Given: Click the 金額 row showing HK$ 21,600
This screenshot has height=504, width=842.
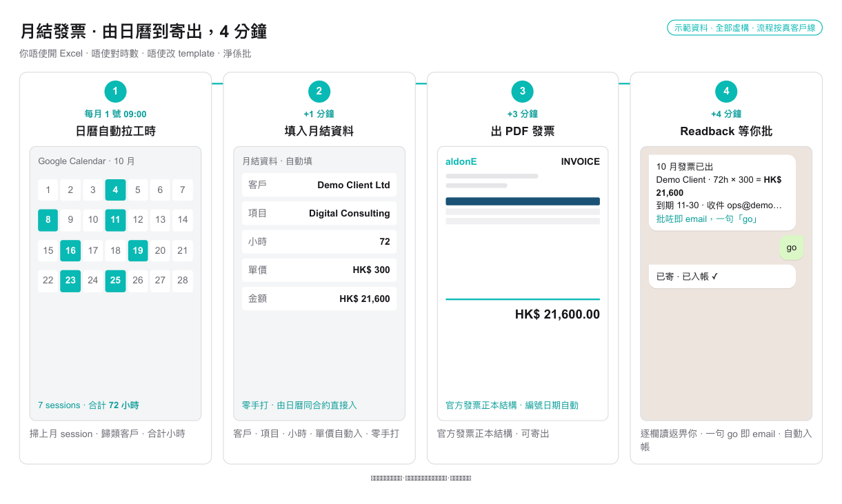Looking at the screenshot, I should [x=319, y=299].
